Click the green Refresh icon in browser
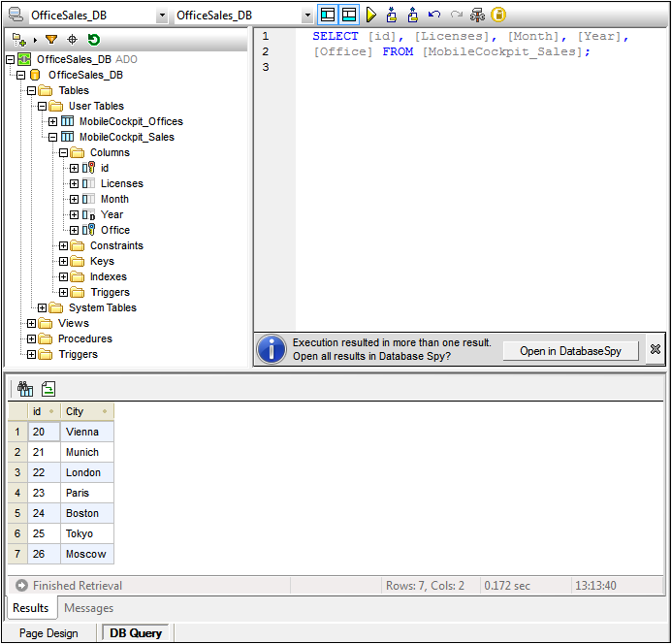Screen dimensions: 672x644 94,40
